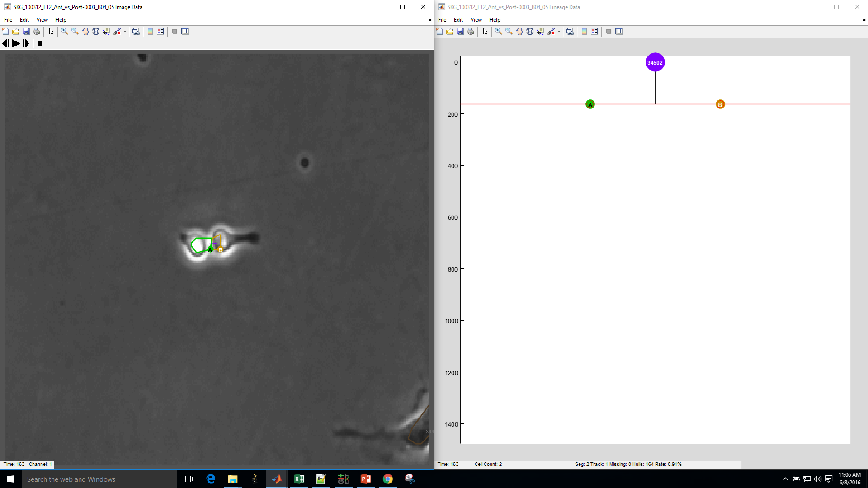Activate Zoom In tool in Image Data window
The width and height of the screenshot is (868, 488).
pos(65,31)
